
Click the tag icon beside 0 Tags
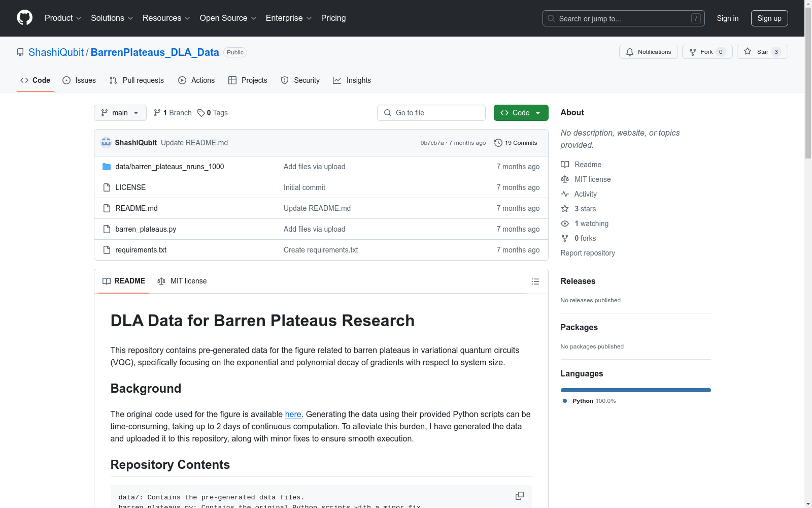click(201, 113)
